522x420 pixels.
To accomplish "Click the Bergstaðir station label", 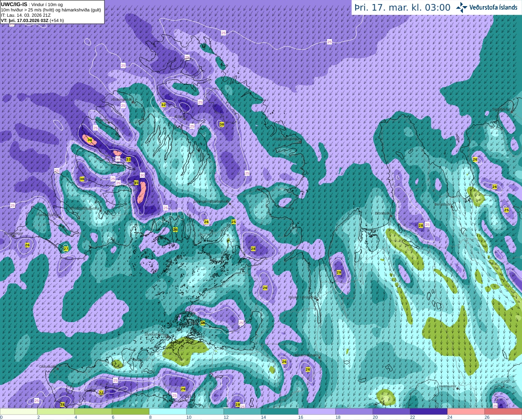I will tap(443, 204).
